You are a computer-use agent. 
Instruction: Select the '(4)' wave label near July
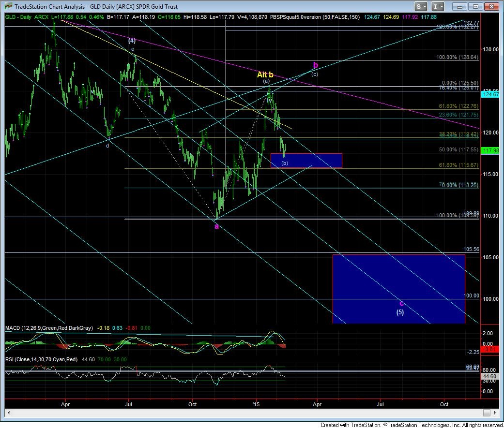(x=132, y=41)
